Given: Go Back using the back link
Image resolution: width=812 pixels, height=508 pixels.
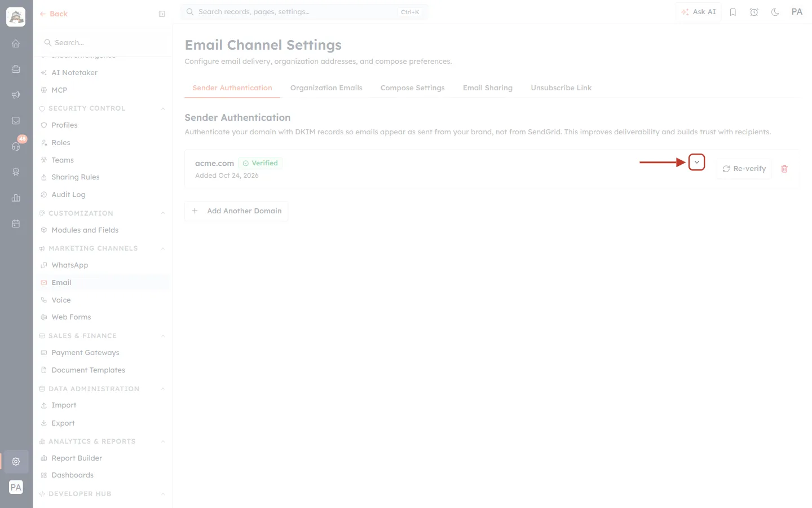Looking at the screenshot, I should tap(54, 14).
